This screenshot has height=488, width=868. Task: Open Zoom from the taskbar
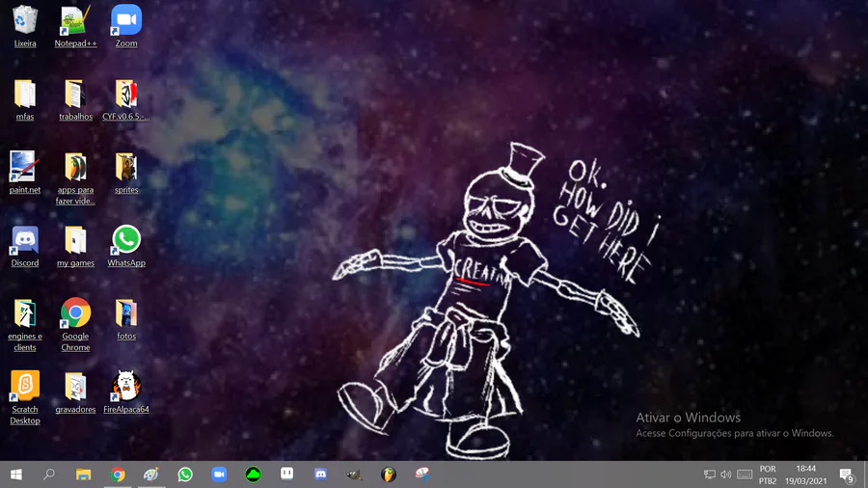point(219,474)
